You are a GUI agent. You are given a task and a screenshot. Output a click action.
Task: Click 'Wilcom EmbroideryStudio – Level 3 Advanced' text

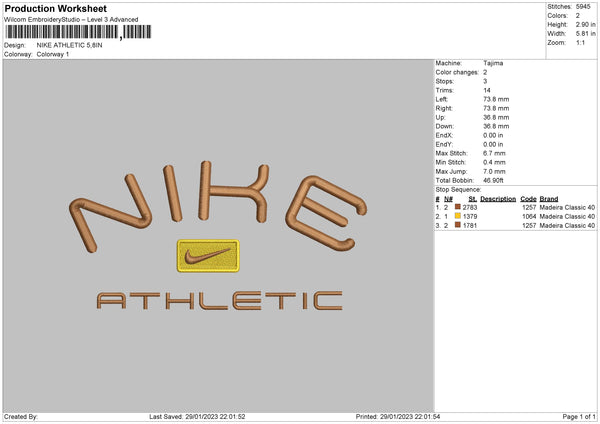pos(71,20)
